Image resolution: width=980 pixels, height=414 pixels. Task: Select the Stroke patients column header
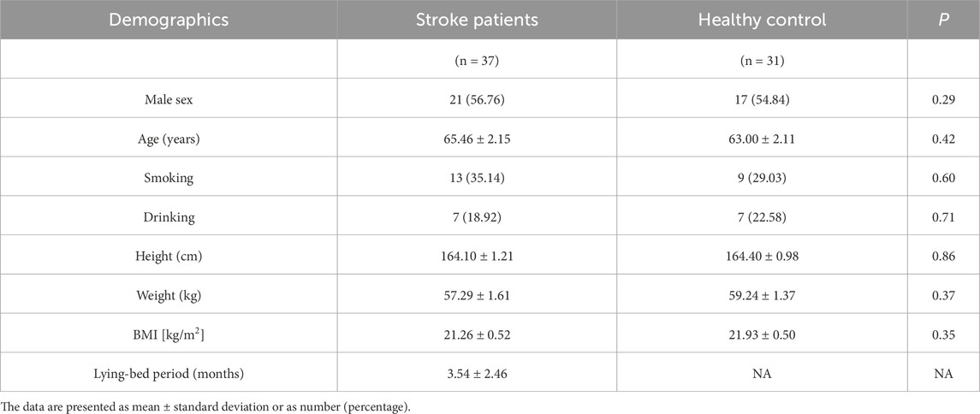477,20
